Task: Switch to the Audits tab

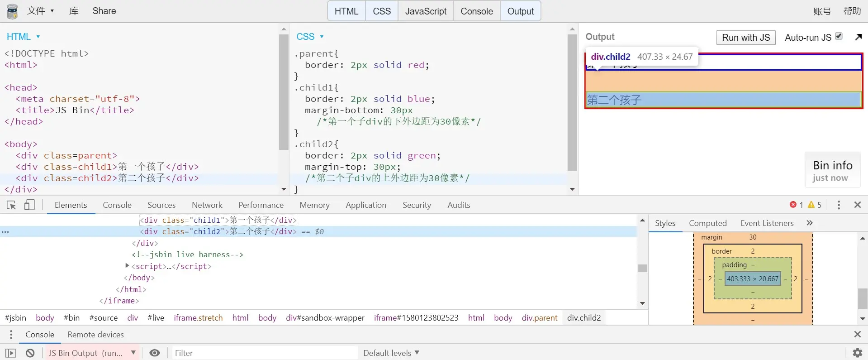Action: (x=459, y=205)
